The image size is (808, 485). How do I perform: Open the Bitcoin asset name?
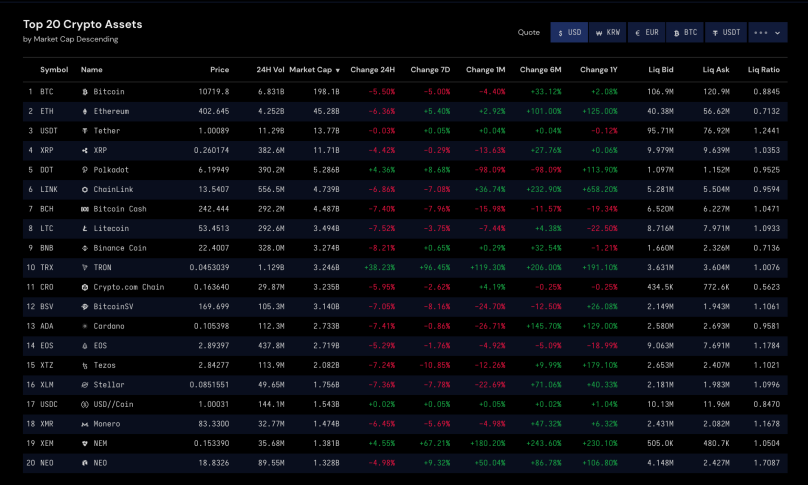109,92
